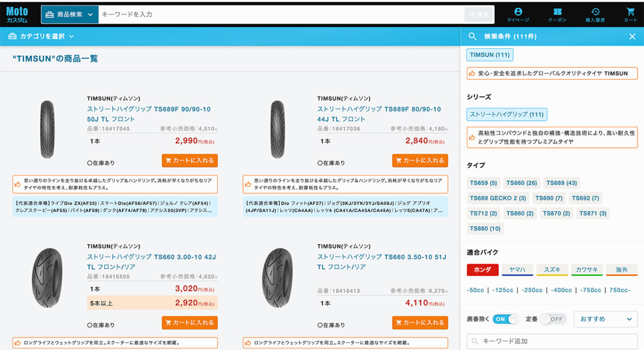Toggle the 廃番除く ON switch
Screen dimensions: 644x350
coord(505,319)
